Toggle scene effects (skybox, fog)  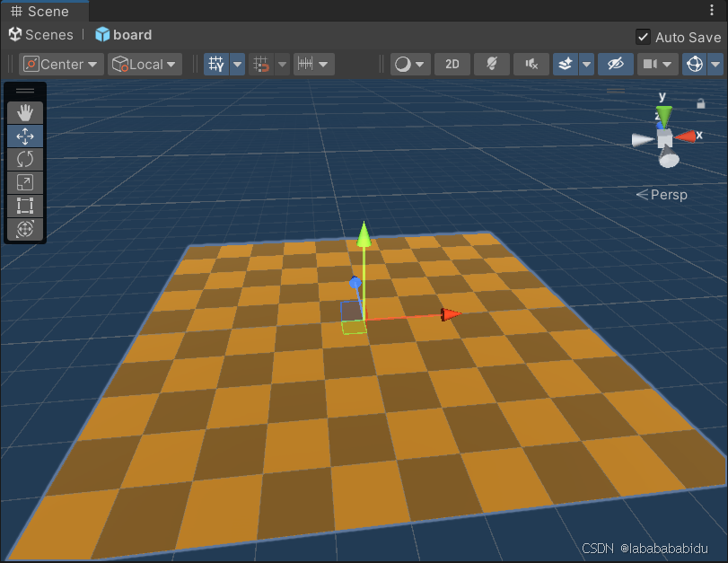click(x=566, y=64)
